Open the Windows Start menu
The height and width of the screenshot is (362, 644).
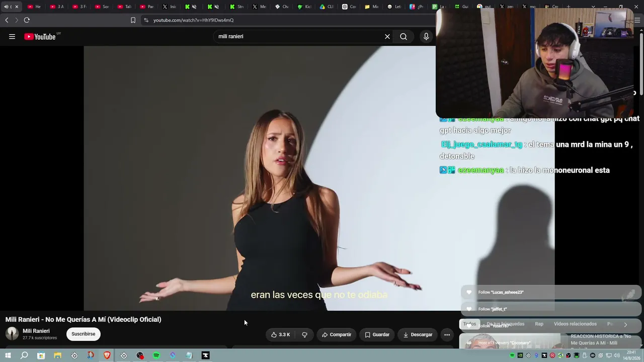(8, 355)
